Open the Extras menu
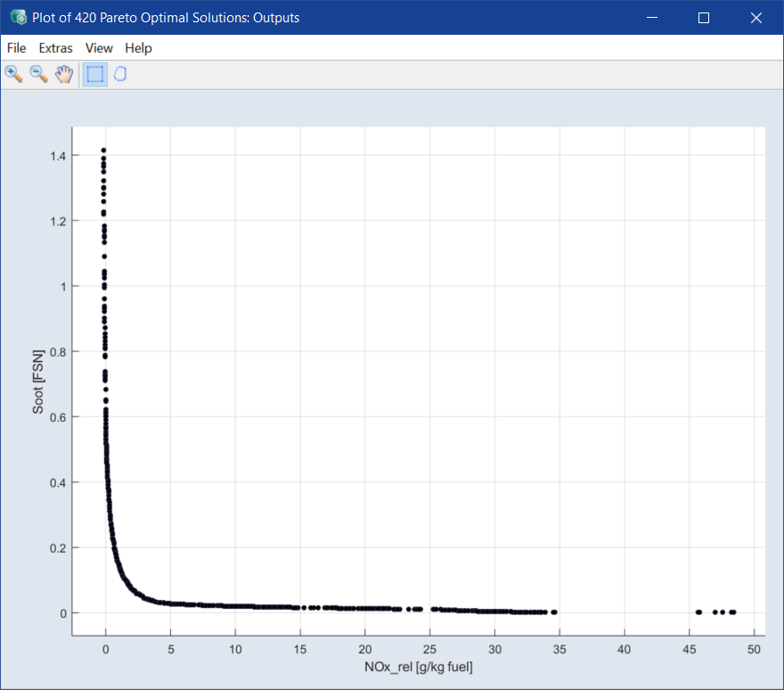The height and width of the screenshot is (690, 784). [55, 48]
